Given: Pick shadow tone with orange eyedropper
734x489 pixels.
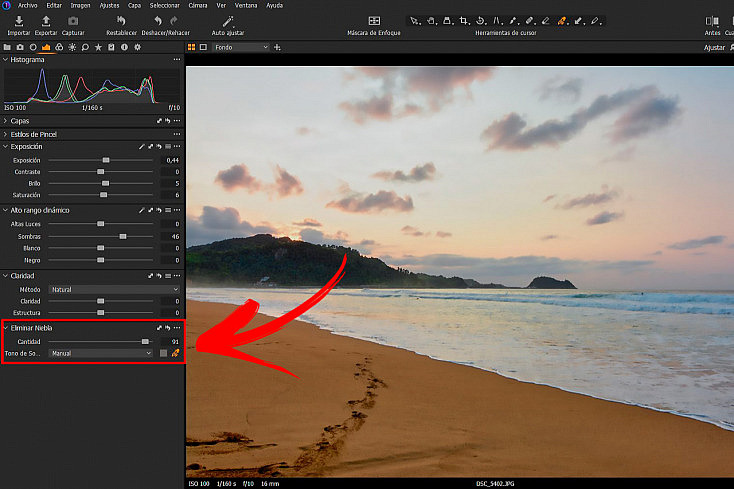Looking at the screenshot, I should pyautogui.click(x=176, y=353).
